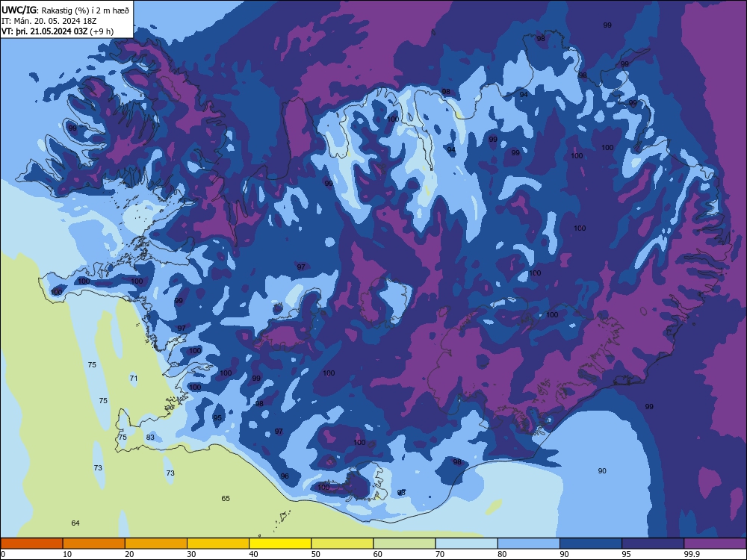
Task: Click the map value 90 off the southeast coast
Action: click(602, 471)
